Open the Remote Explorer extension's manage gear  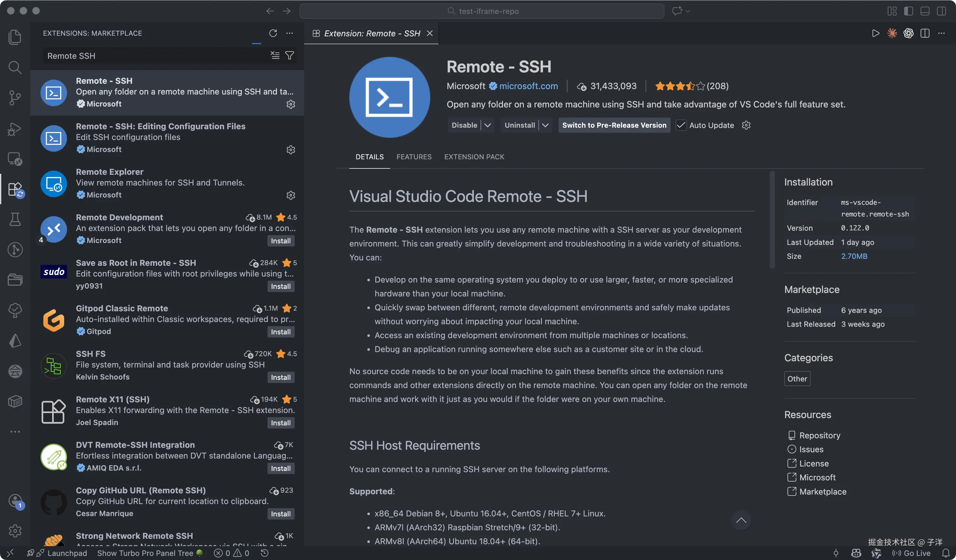click(291, 195)
